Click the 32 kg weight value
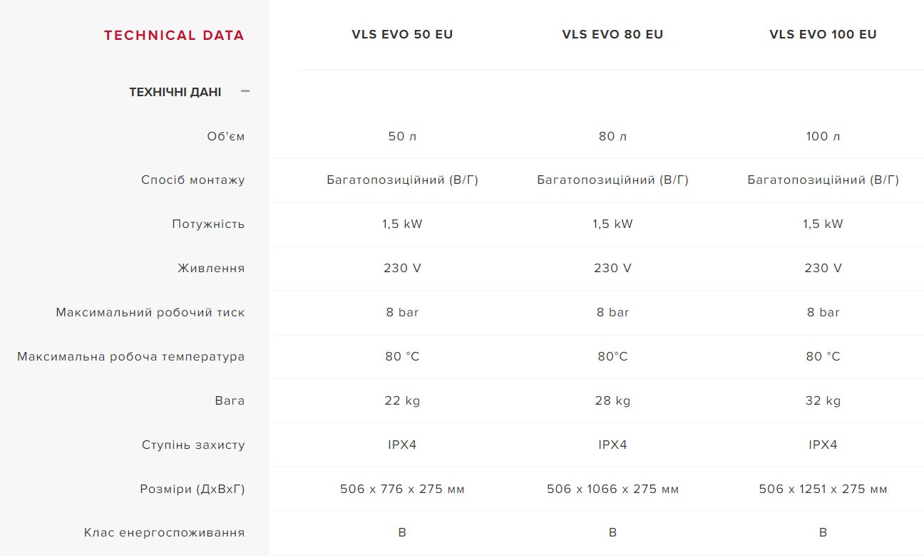Viewport: 924px width, 560px height. [x=823, y=400]
